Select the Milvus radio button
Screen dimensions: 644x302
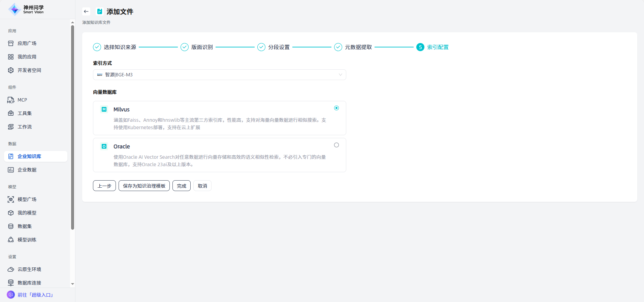(x=336, y=108)
